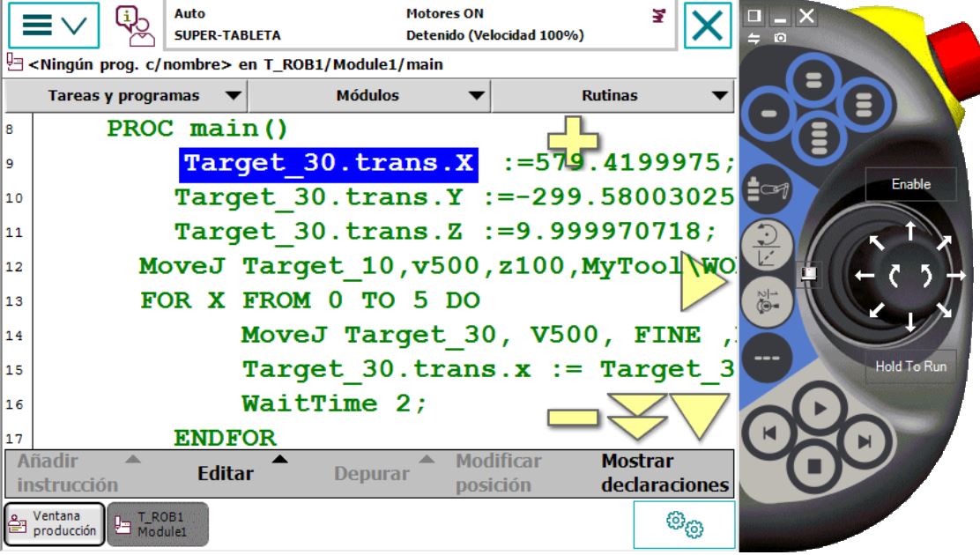Push joystick down-right diagonal arrow

click(x=944, y=309)
